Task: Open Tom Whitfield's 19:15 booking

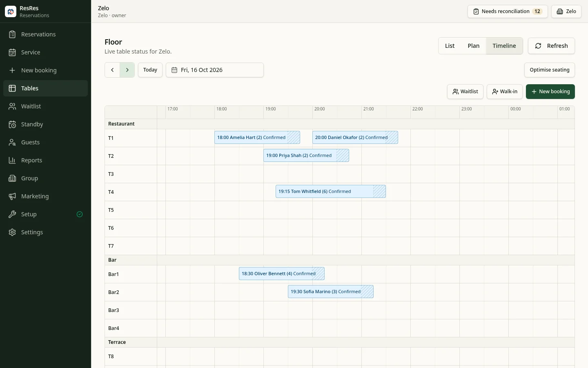Action: point(331,191)
